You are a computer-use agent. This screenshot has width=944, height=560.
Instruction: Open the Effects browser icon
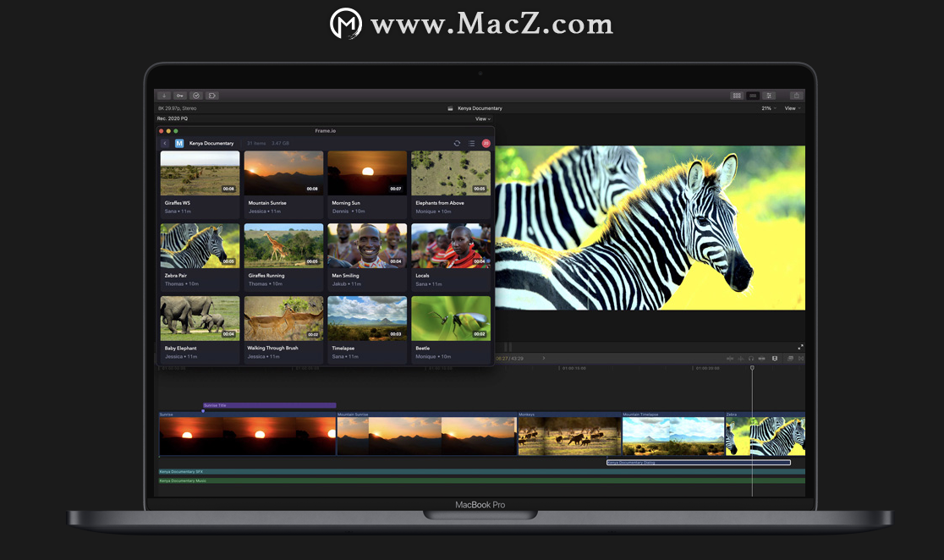[791, 359]
